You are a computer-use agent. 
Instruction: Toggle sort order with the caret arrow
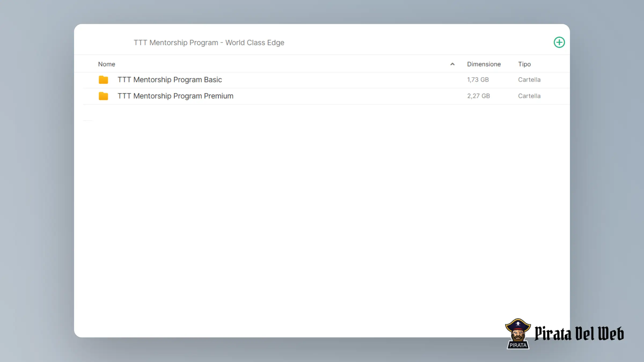pos(452,64)
